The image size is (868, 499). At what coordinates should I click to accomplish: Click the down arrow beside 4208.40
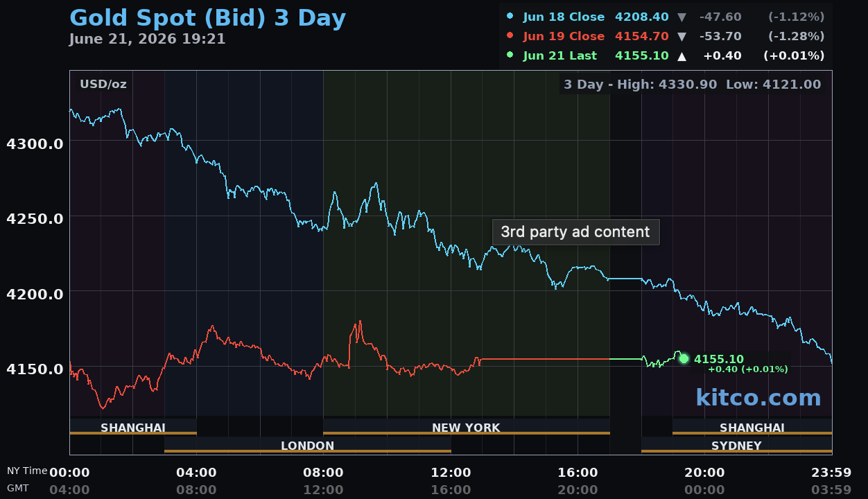pyautogui.click(x=682, y=17)
